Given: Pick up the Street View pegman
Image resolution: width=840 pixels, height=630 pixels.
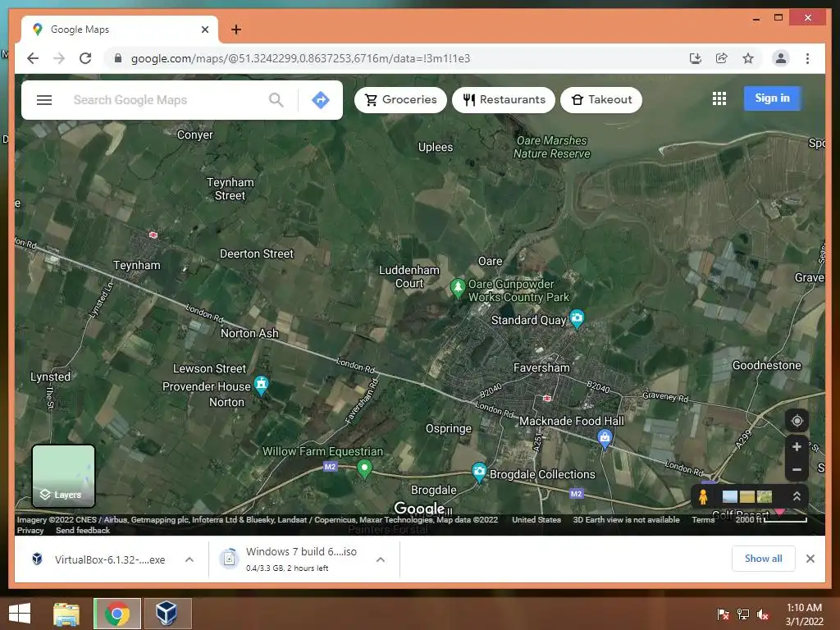Looking at the screenshot, I should point(703,496).
